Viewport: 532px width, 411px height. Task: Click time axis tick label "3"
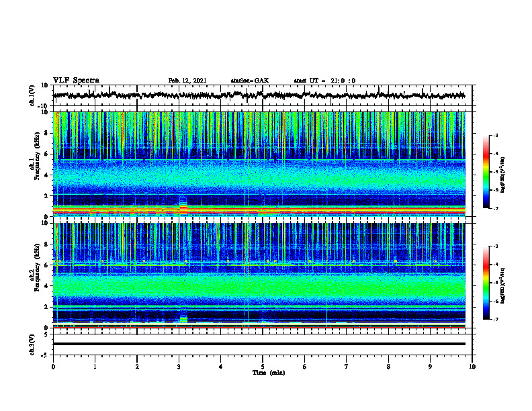(x=179, y=367)
